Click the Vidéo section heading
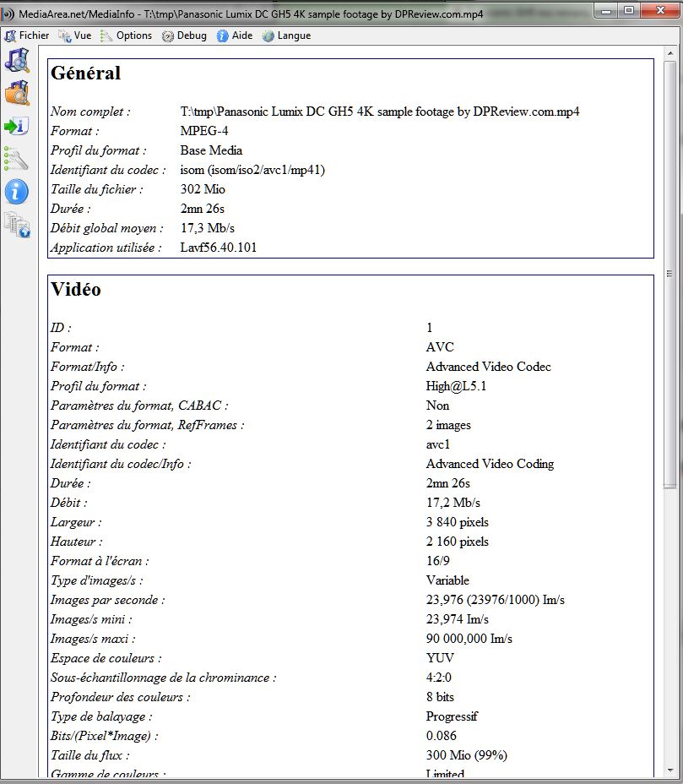 [76, 290]
